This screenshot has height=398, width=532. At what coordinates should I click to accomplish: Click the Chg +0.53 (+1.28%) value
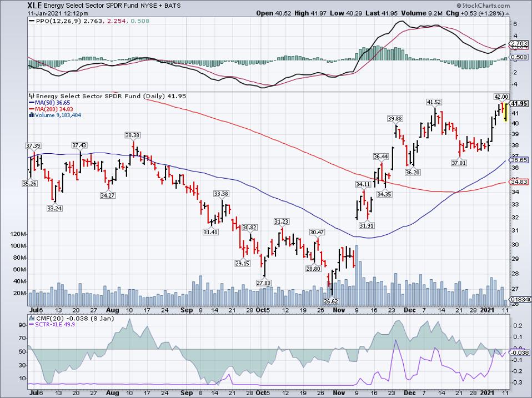pos(474,13)
